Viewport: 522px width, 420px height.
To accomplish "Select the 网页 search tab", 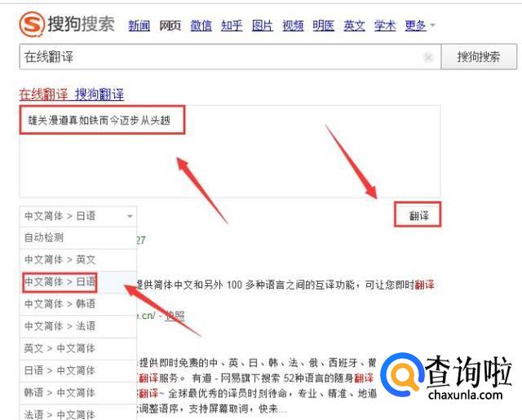I will (x=170, y=25).
